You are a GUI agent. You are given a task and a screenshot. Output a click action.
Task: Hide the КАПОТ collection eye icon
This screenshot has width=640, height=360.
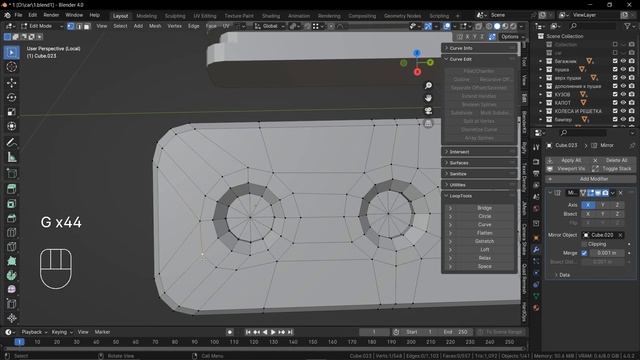(623, 102)
